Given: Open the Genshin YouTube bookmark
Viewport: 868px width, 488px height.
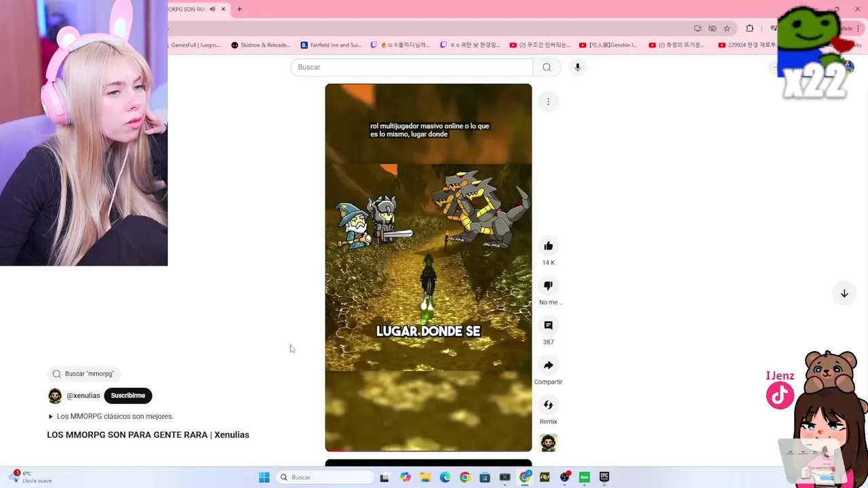Looking at the screenshot, I should tap(608, 45).
